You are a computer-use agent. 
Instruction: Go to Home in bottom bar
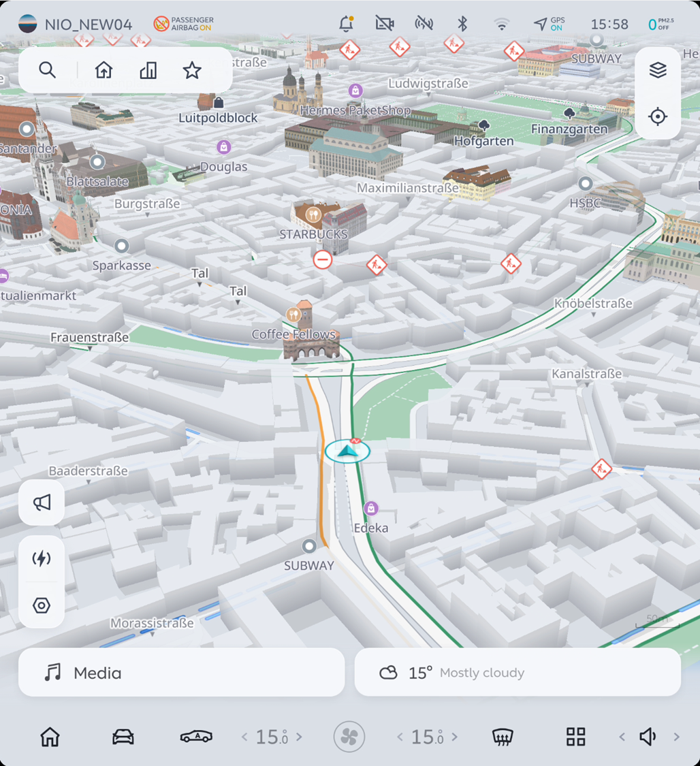(50, 737)
